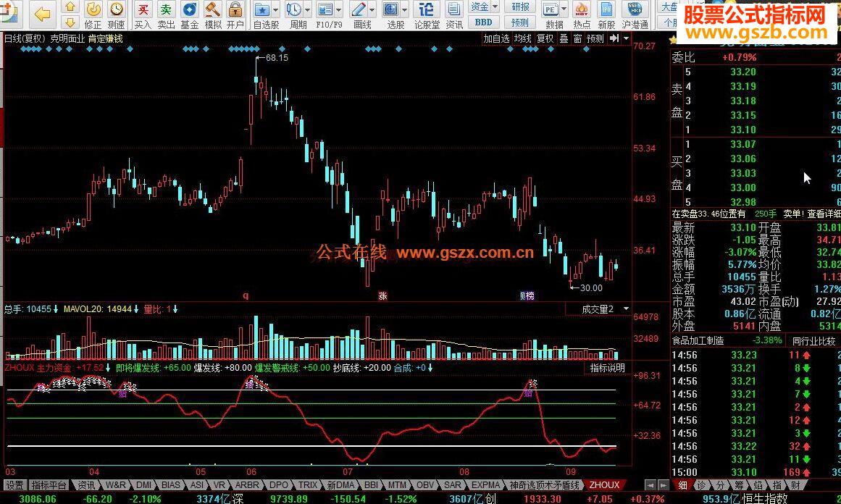This screenshot has width=841, height=504.
Task: Click 加自选 add to watchlist
Action: [496, 38]
